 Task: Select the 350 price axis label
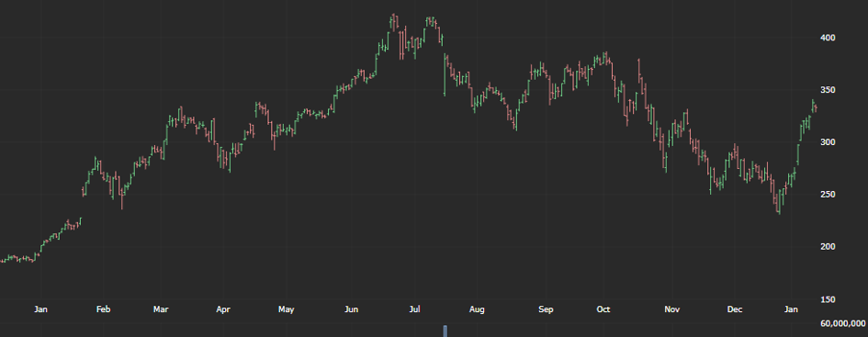pos(829,90)
